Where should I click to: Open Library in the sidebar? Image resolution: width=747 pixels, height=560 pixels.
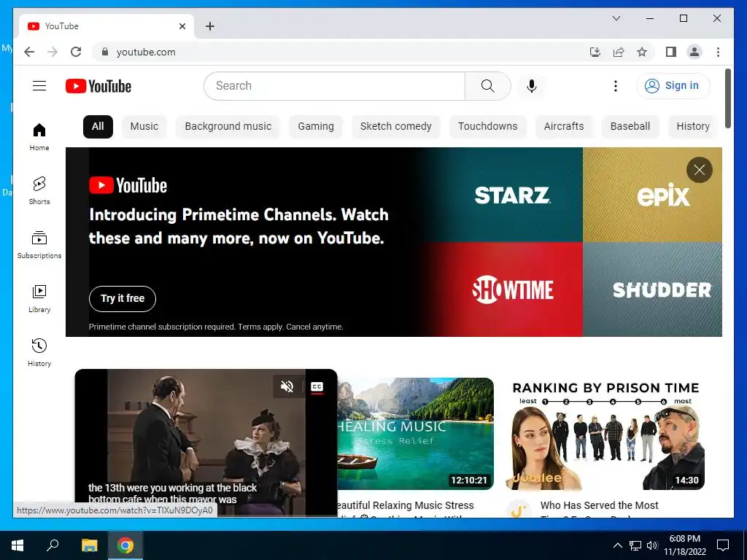39,298
